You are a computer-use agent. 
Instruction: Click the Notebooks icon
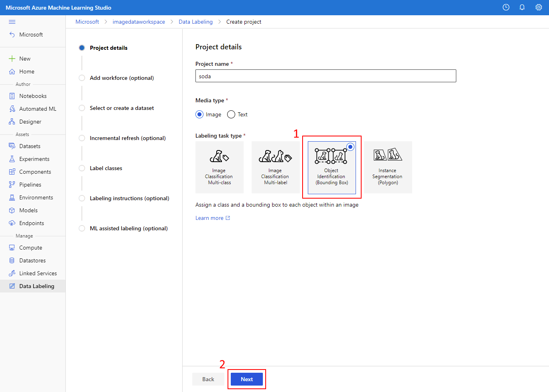12,96
